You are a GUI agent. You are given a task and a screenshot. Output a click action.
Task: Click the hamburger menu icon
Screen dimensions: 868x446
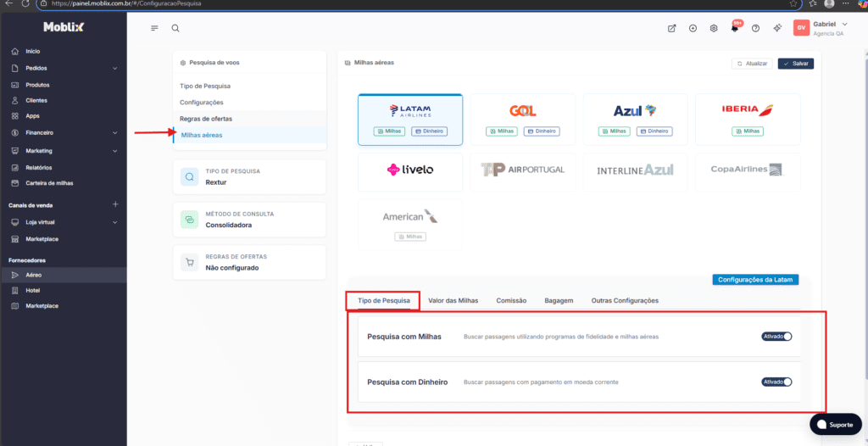(154, 28)
